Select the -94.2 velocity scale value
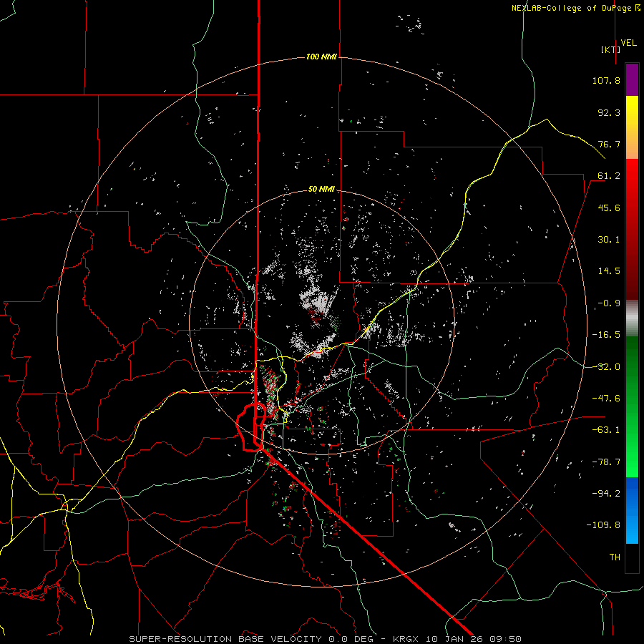The image size is (644, 644). pos(606,494)
